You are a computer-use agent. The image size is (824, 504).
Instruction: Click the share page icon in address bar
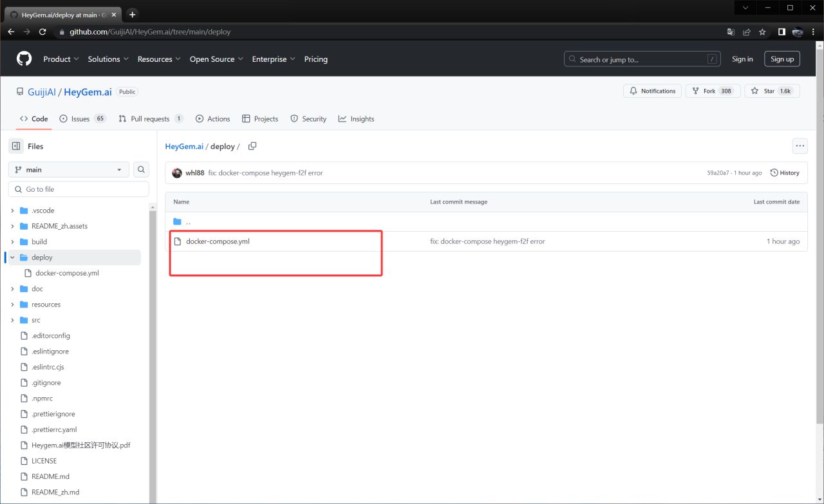click(747, 32)
